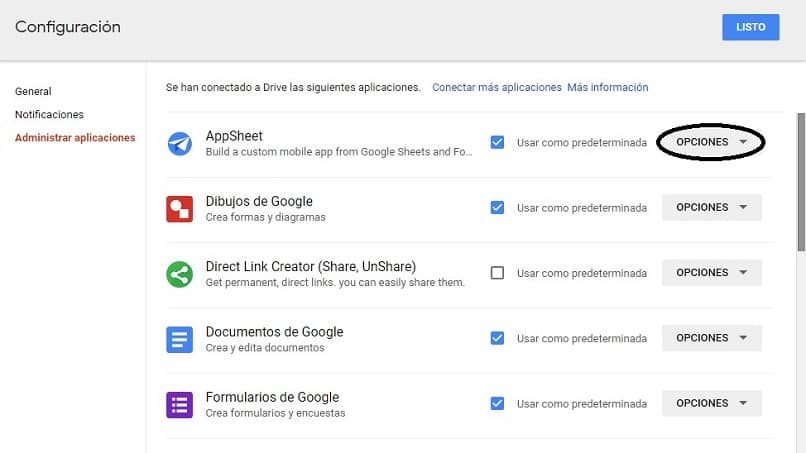The height and width of the screenshot is (453, 806).
Task: Open OPCIONES for Direct Link Creator
Action: click(x=711, y=273)
